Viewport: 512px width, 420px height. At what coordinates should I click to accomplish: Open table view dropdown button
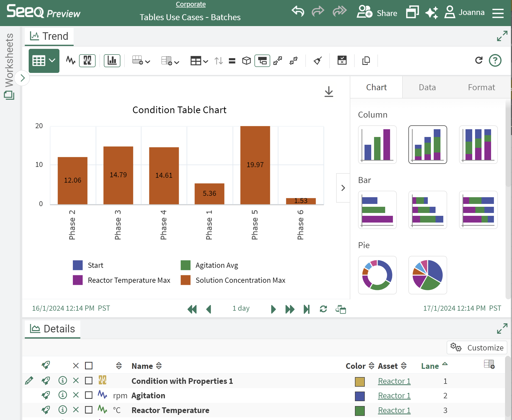point(44,61)
